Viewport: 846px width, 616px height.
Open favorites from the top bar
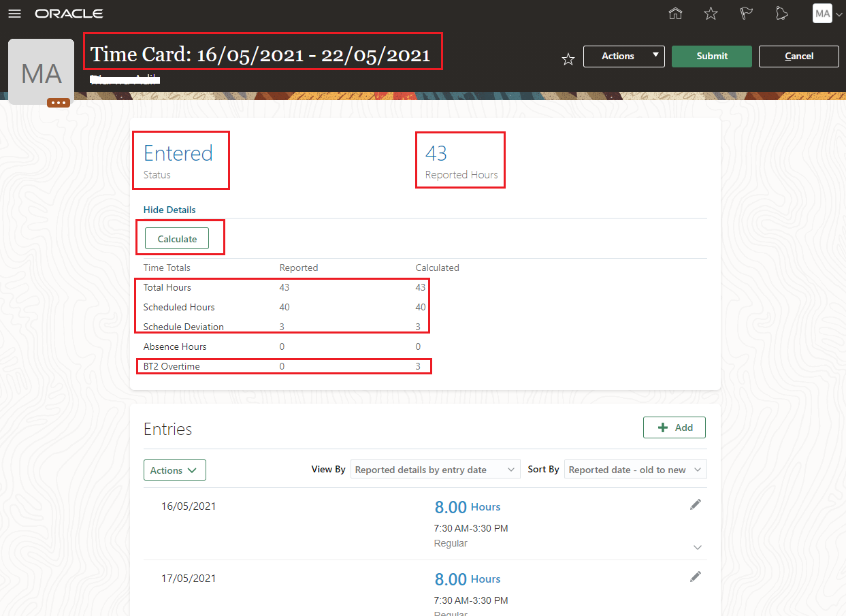coord(711,13)
